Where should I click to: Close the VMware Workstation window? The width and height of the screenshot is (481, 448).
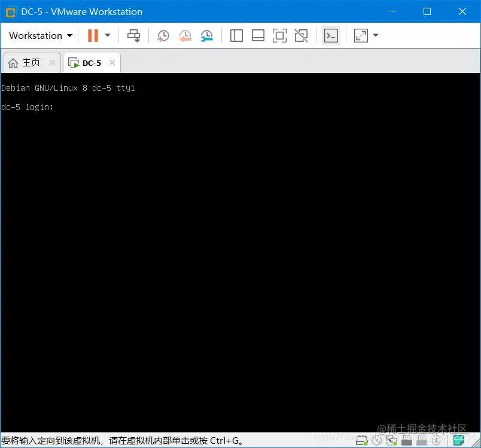pos(462,11)
